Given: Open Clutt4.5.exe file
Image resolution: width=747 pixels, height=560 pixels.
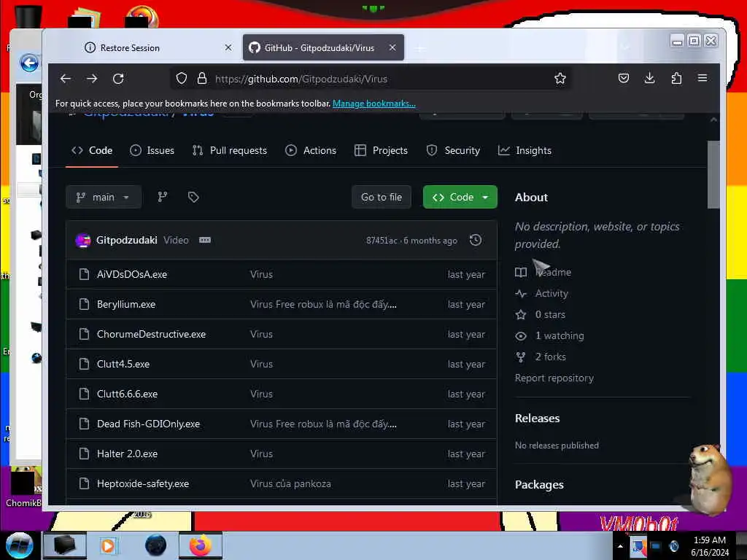Looking at the screenshot, I should click(x=123, y=365).
